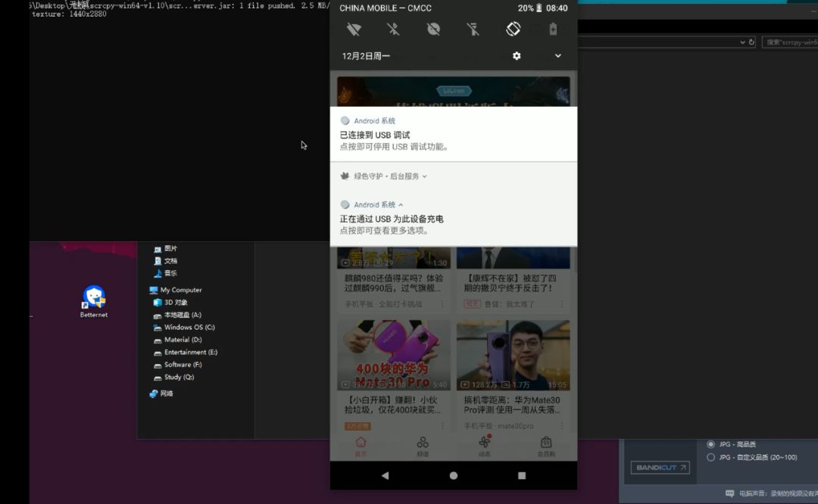Click the phone battery status icon
818x504 pixels.
pos(539,8)
